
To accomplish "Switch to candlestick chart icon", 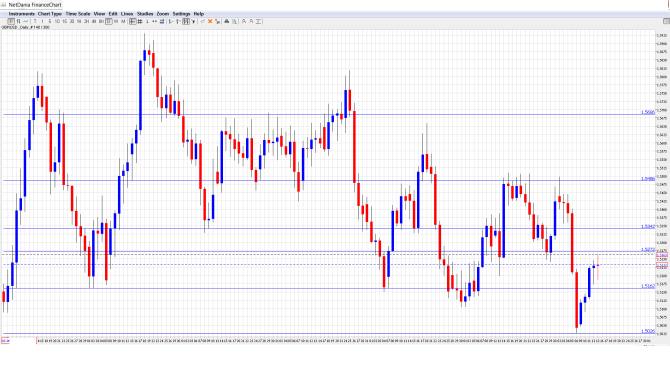I will (x=11, y=21).
